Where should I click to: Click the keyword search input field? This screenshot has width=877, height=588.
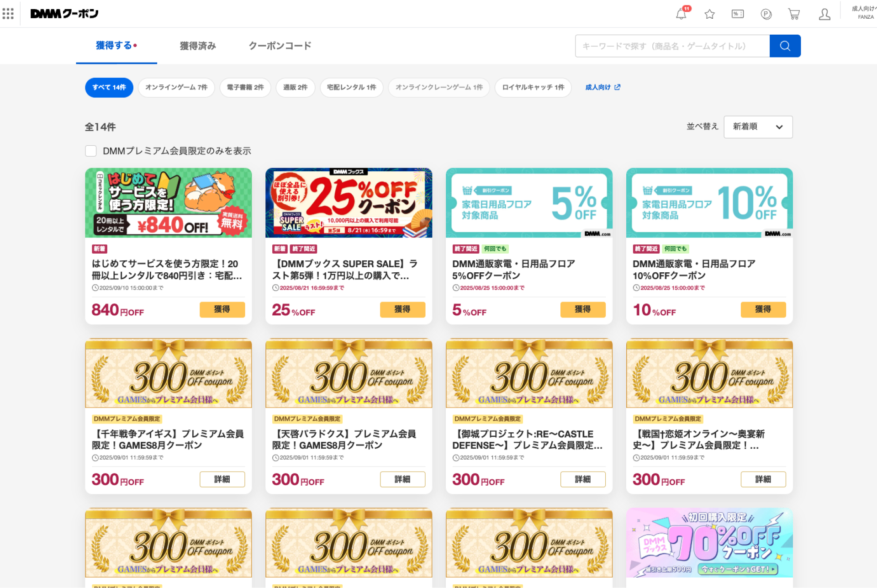pos(672,46)
